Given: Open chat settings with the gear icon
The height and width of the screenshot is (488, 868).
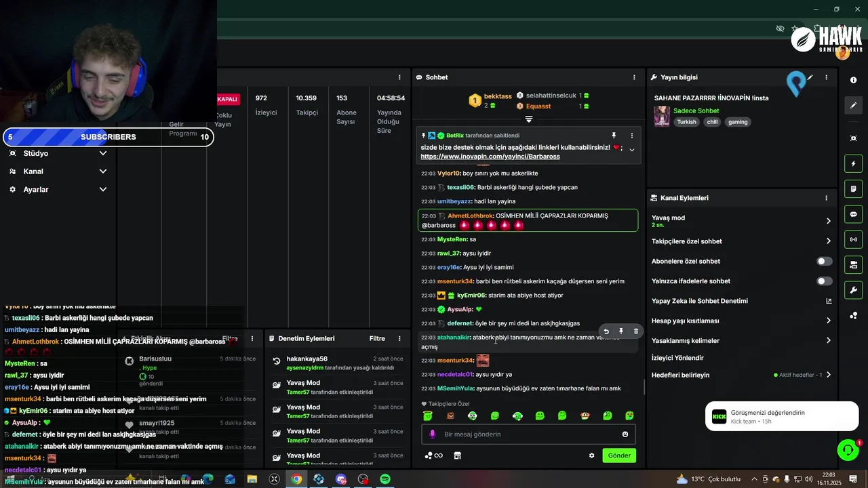Looking at the screenshot, I should point(591,455).
